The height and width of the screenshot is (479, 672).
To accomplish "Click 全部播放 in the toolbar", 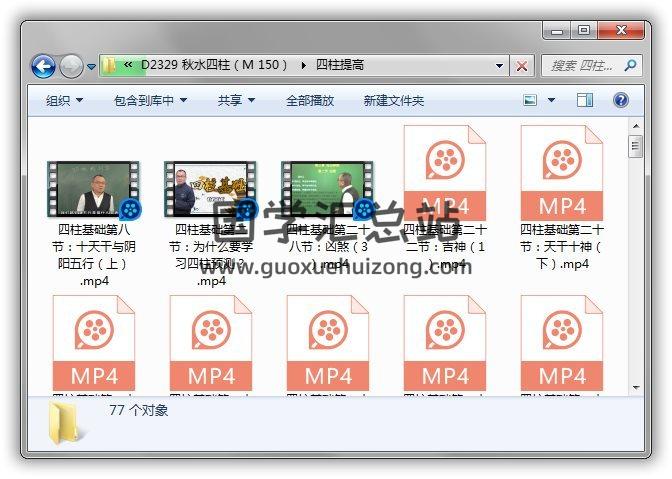I will 310,101.
